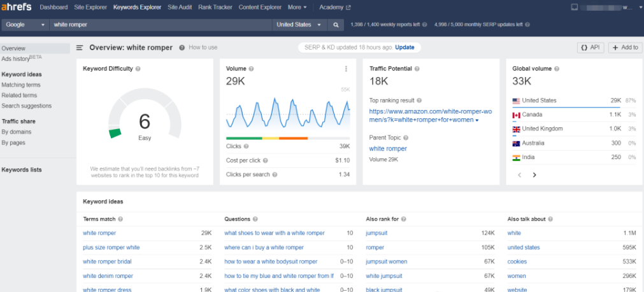Click Keyword Difficulty info icon
This screenshot has width=644, height=292.
pyautogui.click(x=138, y=69)
